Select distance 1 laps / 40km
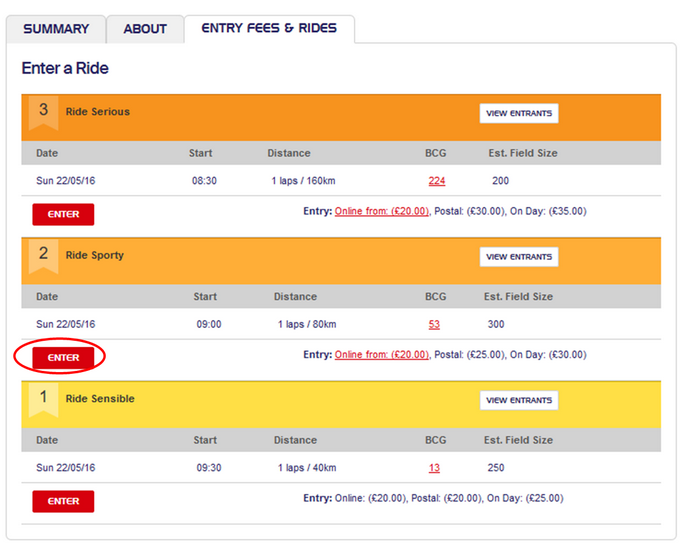 coord(307,468)
